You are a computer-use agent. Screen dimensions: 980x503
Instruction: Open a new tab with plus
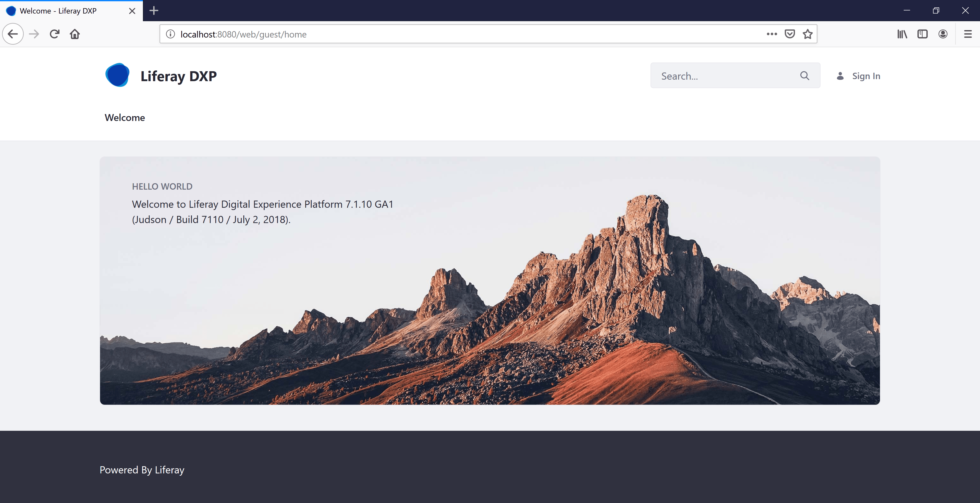tap(154, 11)
